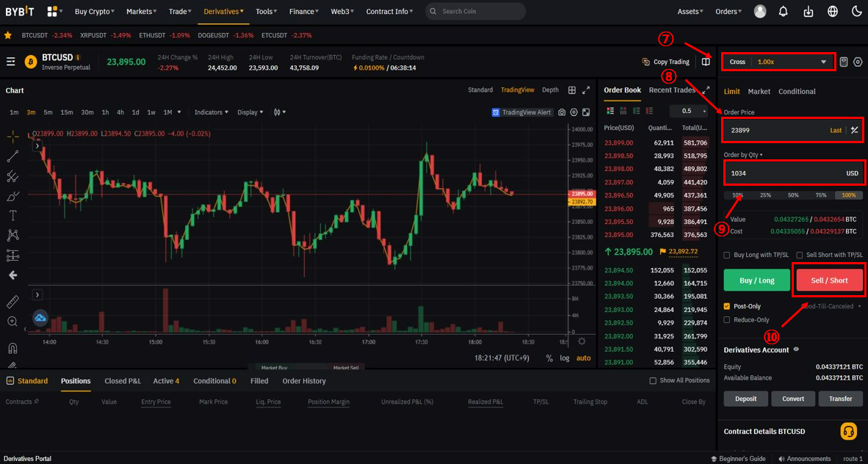The height and width of the screenshot is (464, 868).
Task: Set quantity slider to 75%
Action: (x=821, y=195)
